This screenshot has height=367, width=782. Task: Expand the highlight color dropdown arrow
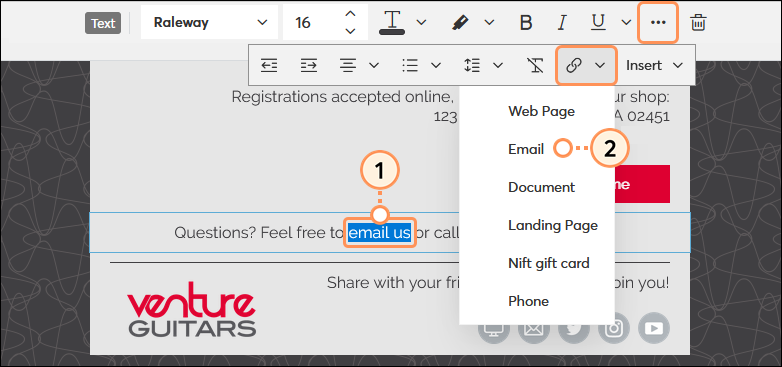(489, 22)
